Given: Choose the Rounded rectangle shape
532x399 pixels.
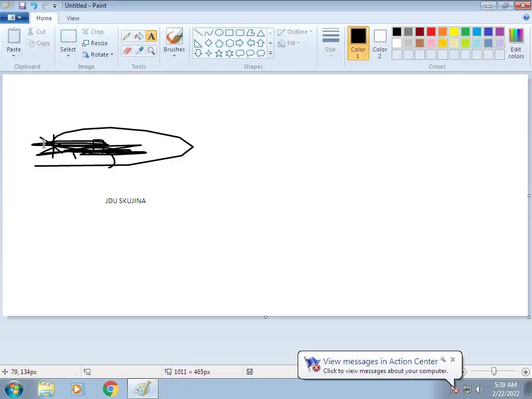Looking at the screenshot, I should (240, 33).
